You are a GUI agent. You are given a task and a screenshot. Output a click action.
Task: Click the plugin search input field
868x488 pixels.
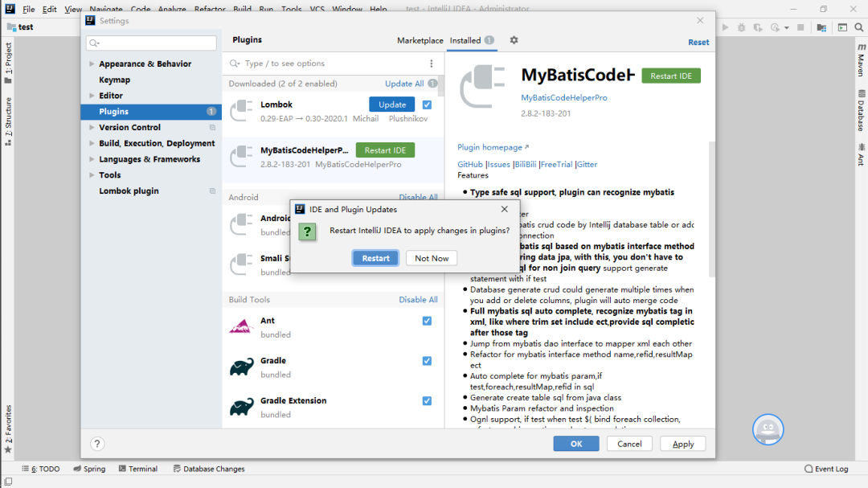pos(330,64)
